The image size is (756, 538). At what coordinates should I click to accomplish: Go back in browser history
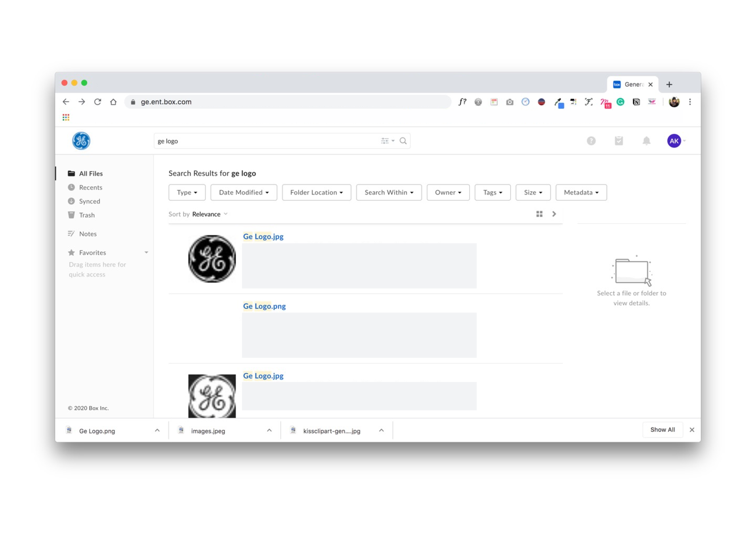pos(66,102)
